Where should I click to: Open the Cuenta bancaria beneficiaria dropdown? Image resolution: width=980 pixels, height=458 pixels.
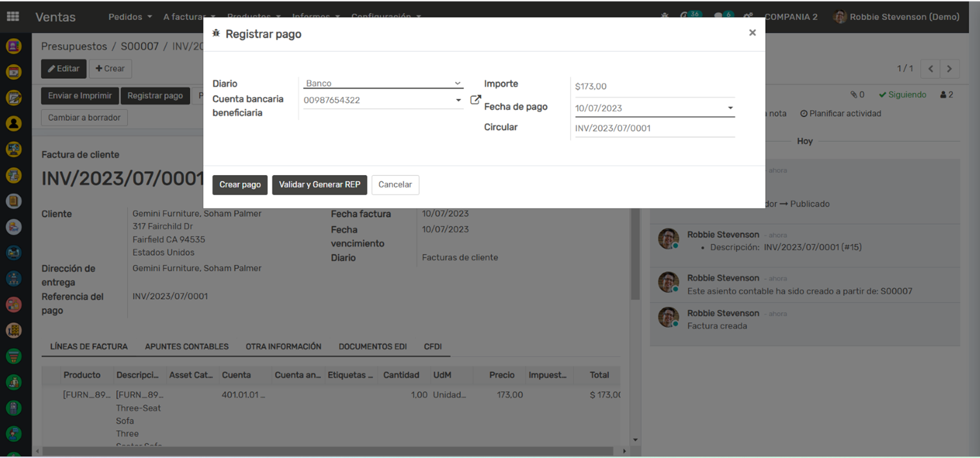[x=383, y=100]
